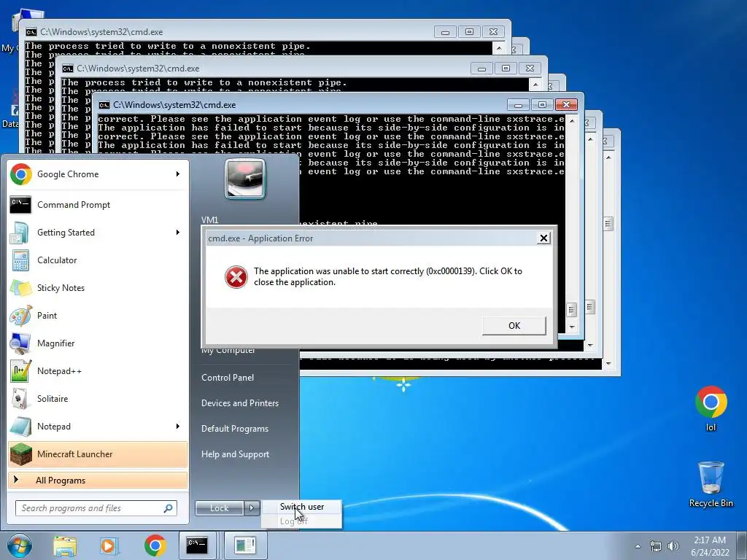Click the red error icon in dialog
747x560 pixels.
(x=236, y=276)
